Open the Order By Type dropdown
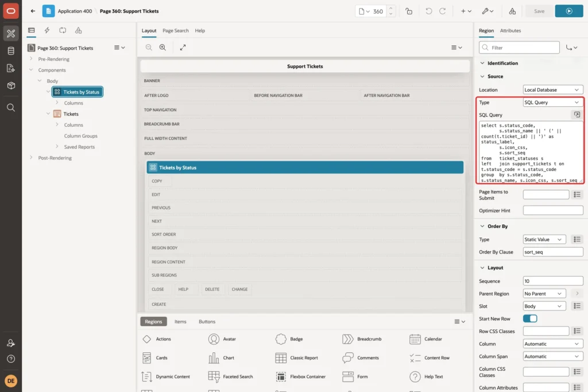This screenshot has width=588, height=392. click(x=544, y=239)
